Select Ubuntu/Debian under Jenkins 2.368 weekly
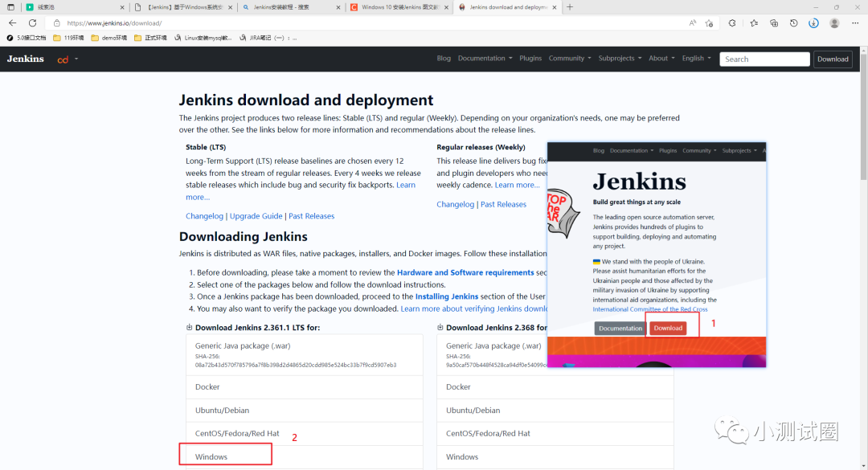 pyautogui.click(x=555, y=411)
